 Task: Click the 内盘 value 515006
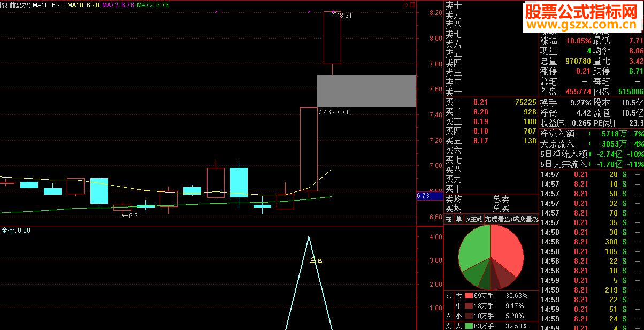[631, 92]
